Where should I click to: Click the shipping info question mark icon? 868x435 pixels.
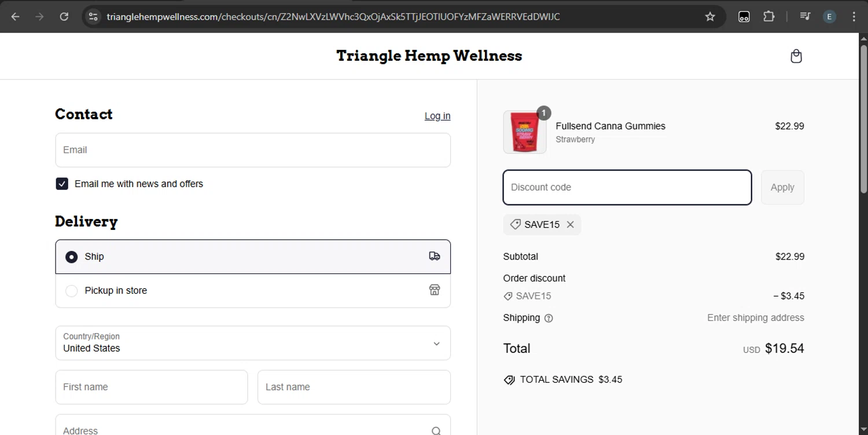point(549,318)
